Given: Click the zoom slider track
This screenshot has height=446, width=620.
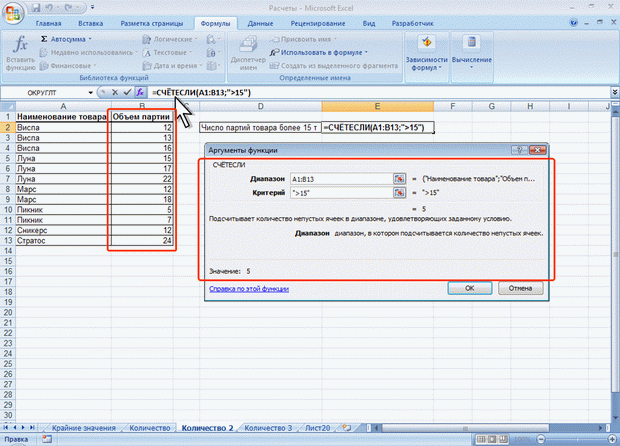Looking at the screenshot, I should point(578,439).
